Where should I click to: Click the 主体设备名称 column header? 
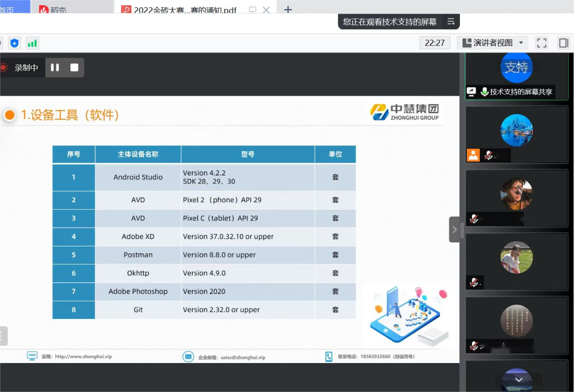tap(138, 154)
